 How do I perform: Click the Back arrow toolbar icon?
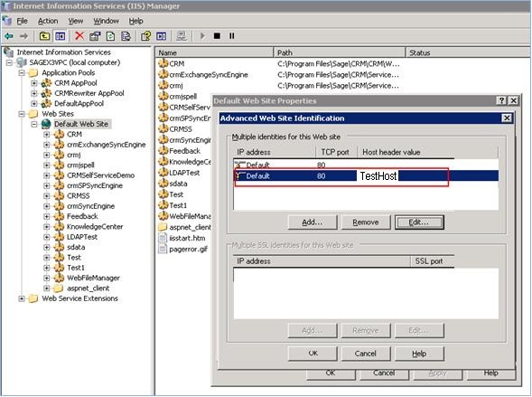9,35
